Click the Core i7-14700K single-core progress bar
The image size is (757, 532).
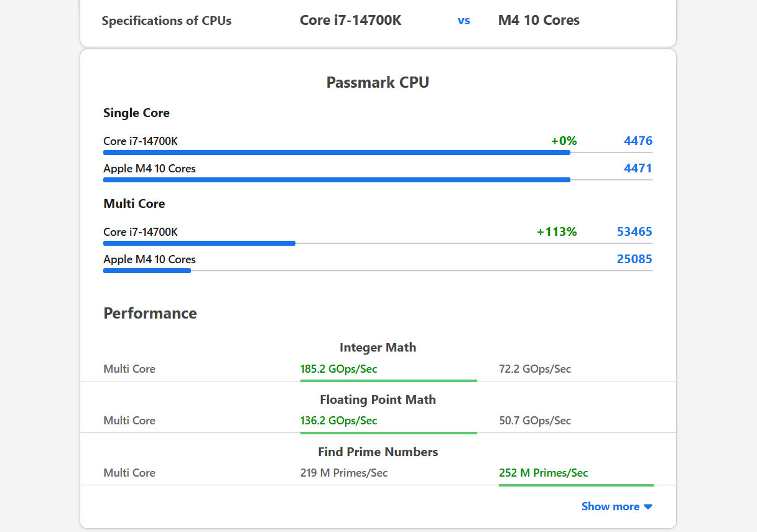pos(337,152)
